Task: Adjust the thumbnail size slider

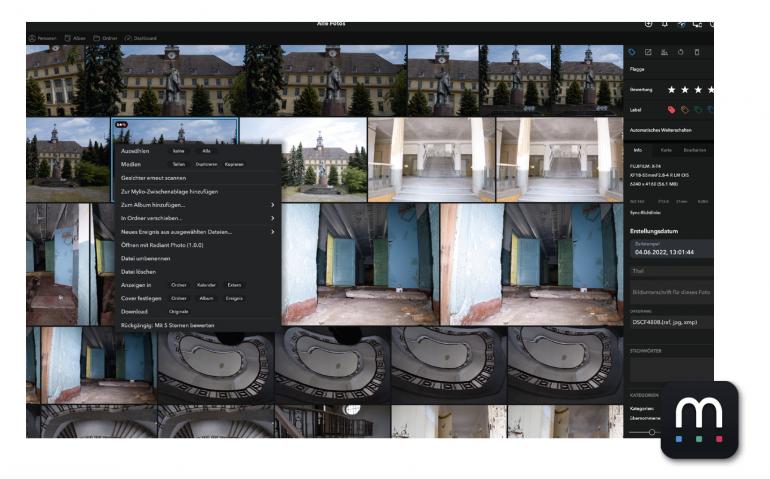Action: [652, 432]
